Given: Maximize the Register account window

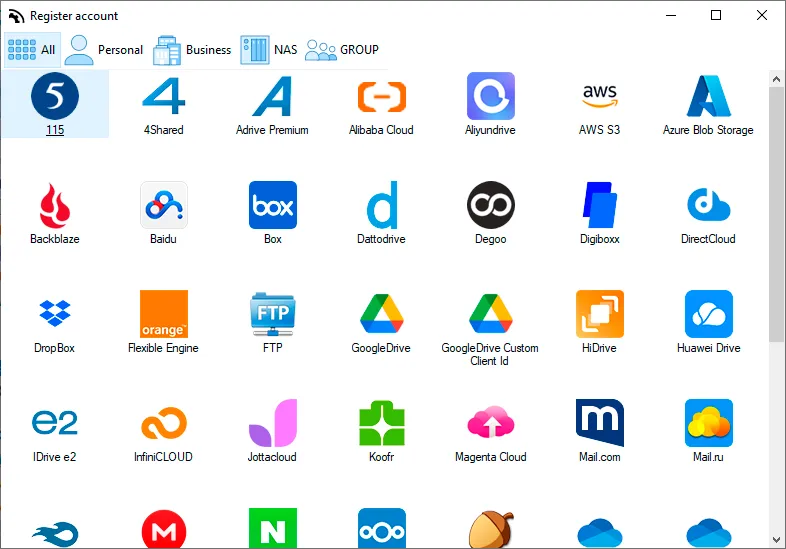Looking at the screenshot, I should (x=716, y=16).
